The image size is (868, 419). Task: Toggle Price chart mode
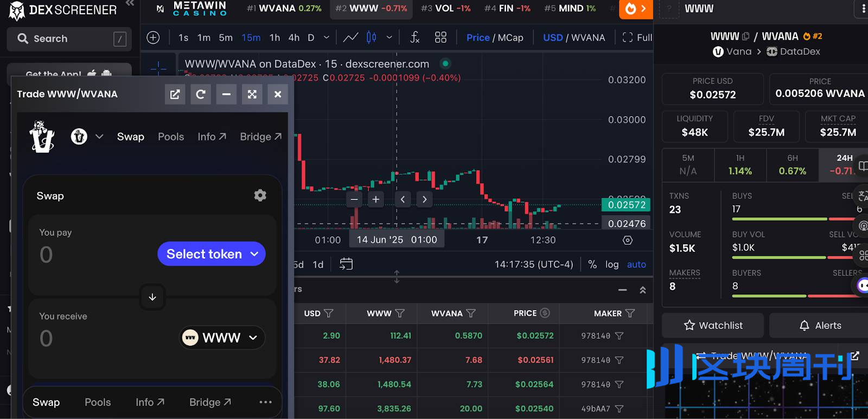coord(478,37)
